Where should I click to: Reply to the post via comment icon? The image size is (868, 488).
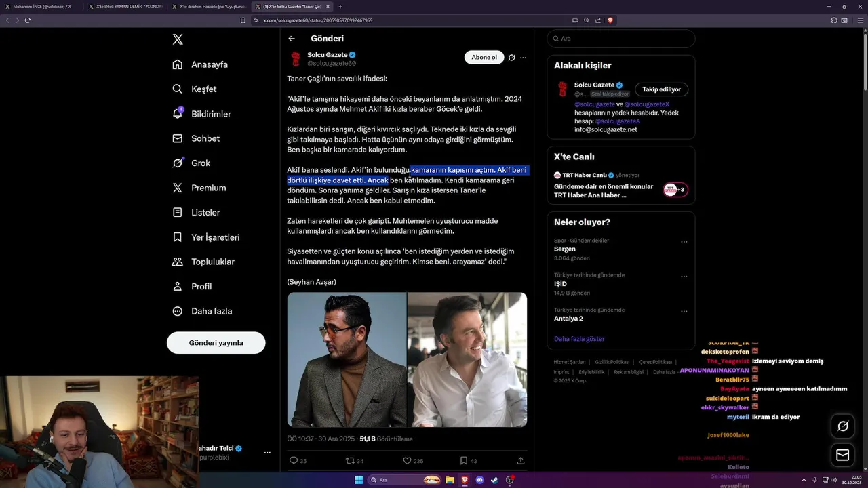click(x=294, y=460)
